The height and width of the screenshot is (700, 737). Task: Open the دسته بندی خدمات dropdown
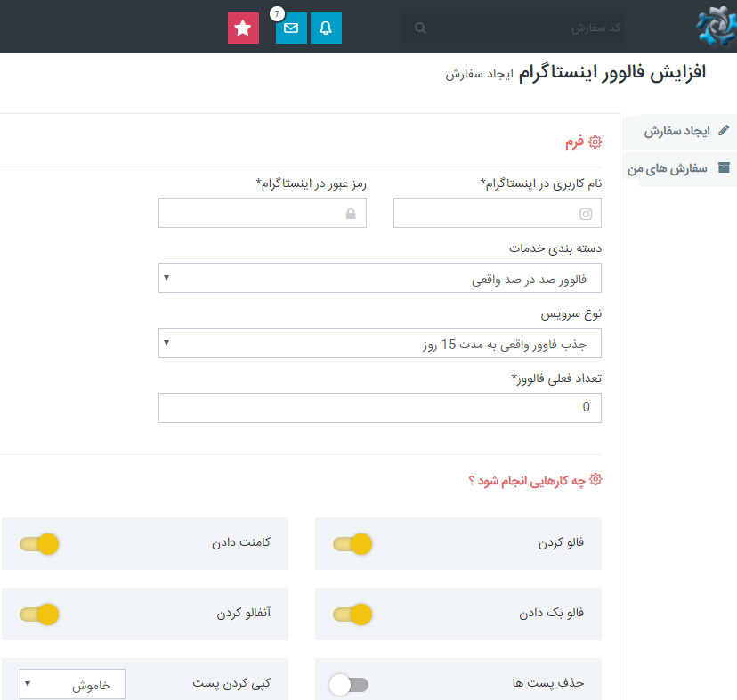pyautogui.click(x=380, y=278)
